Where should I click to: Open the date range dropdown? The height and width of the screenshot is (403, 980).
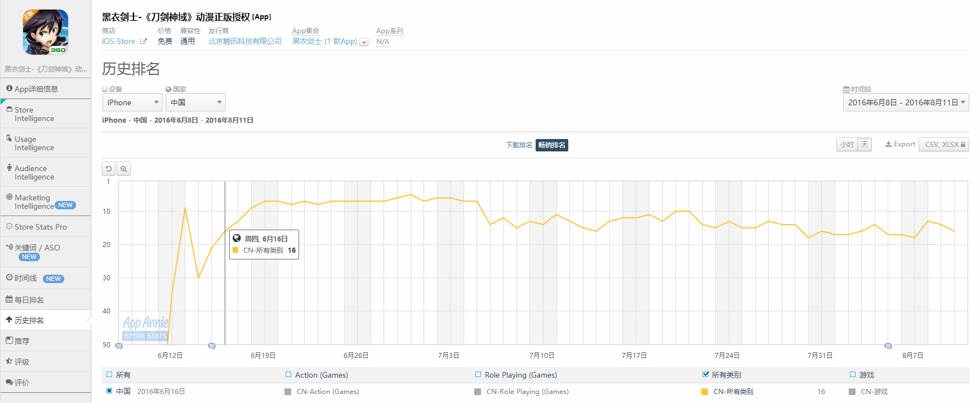[x=906, y=102]
